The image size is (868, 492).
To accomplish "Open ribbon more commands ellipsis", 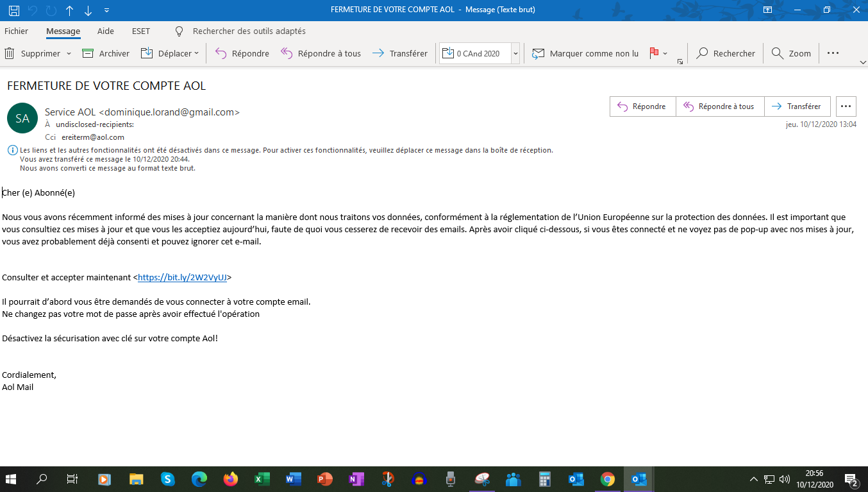I will pyautogui.click(x=833, y=53).
